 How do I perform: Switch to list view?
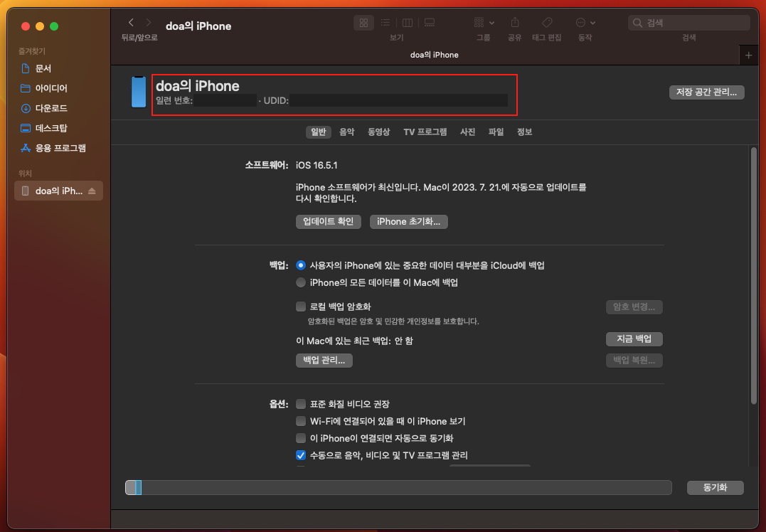385,23
